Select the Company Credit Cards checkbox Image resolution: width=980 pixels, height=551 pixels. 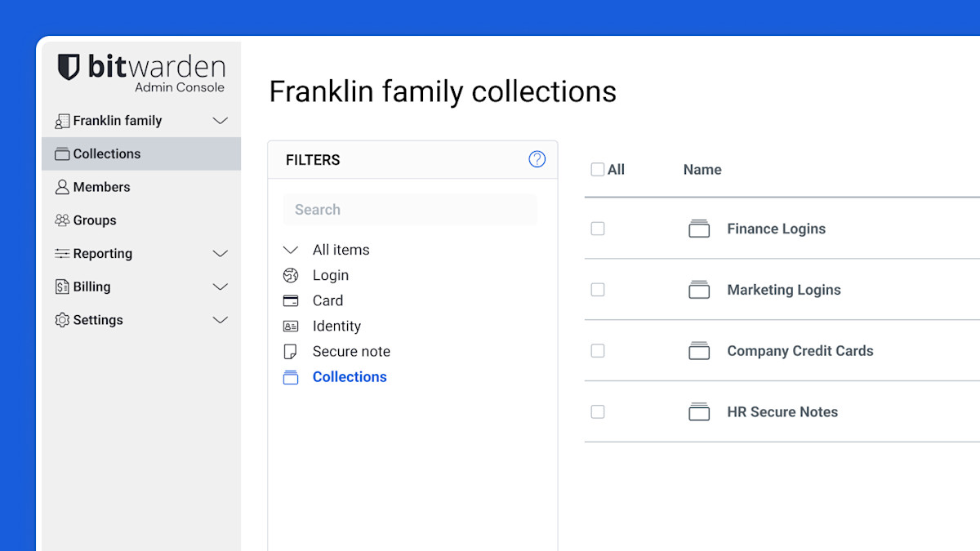click(598, 351)
